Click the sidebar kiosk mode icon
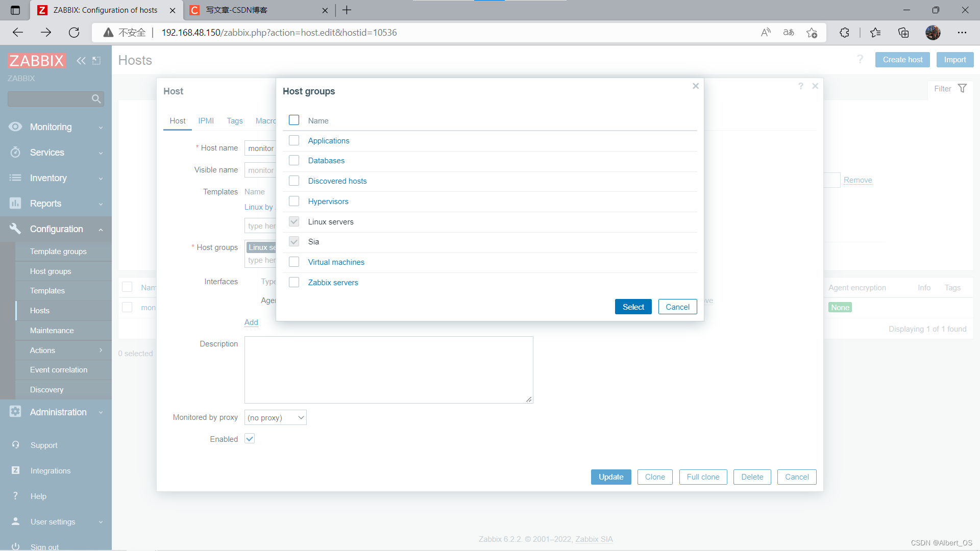Image resolution: width=980 pixels, height=551 pixels. [96, 61]
